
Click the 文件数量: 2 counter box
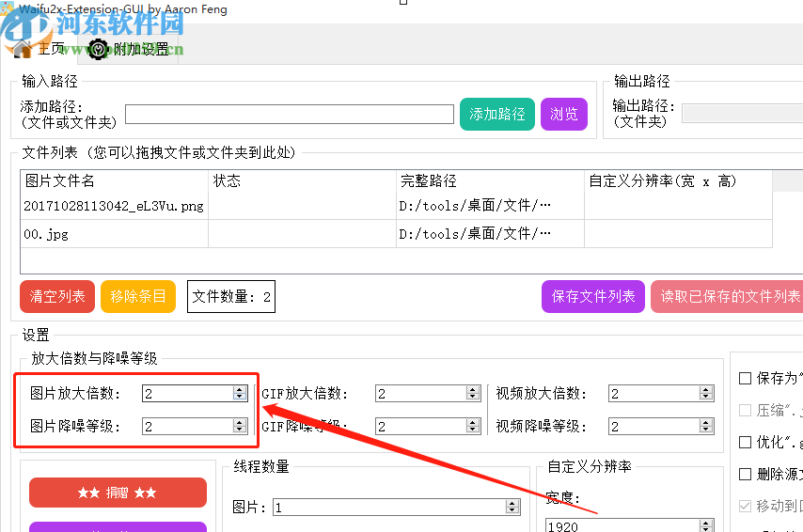point(231,296)
